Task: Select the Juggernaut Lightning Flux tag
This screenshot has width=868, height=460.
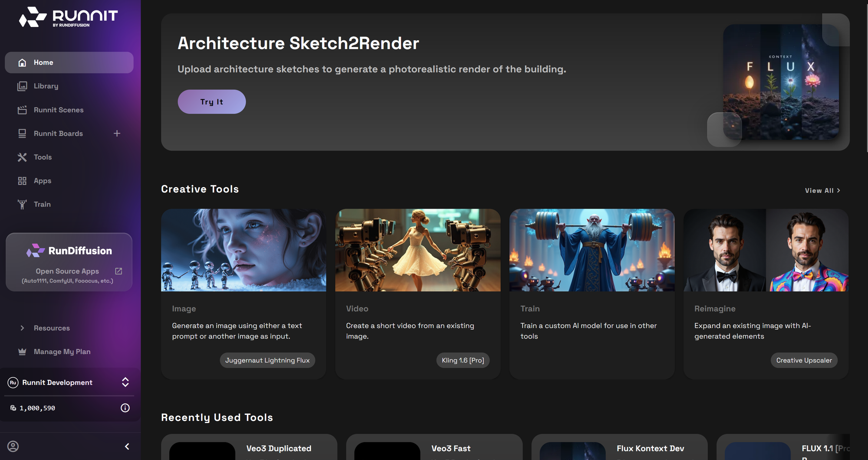Action: [267, 360]
